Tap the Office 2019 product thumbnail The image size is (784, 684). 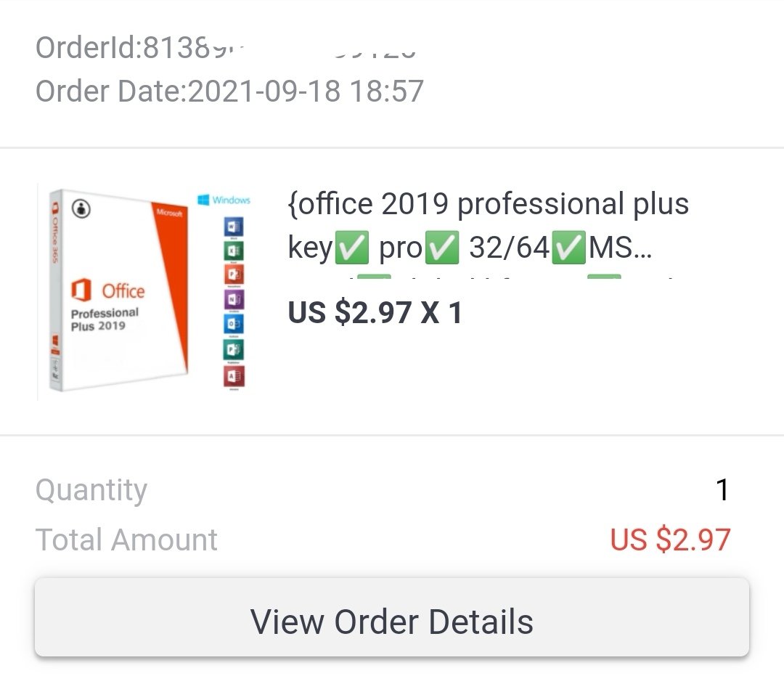point(145,292)
